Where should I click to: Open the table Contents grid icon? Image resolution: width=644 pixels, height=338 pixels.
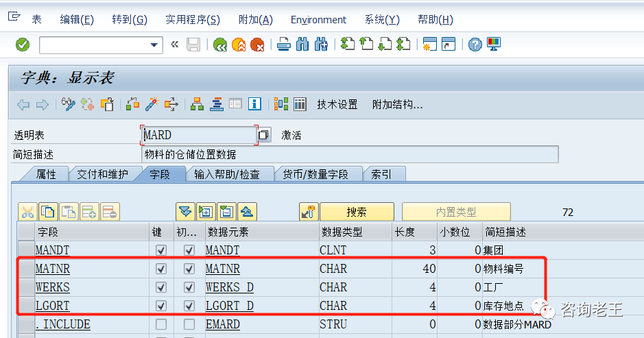(x=300, y=104)
